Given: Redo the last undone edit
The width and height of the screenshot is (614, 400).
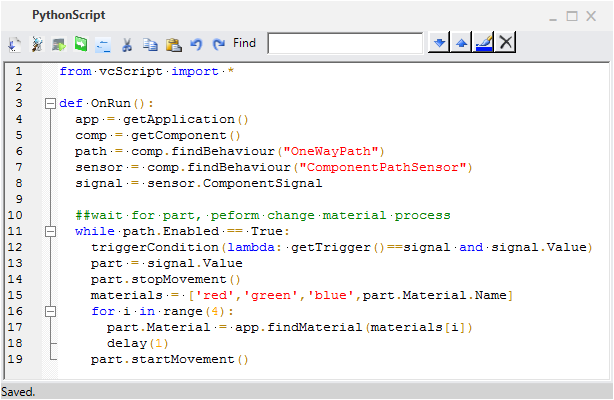Looking at the screenshot, I should point(218,44).
